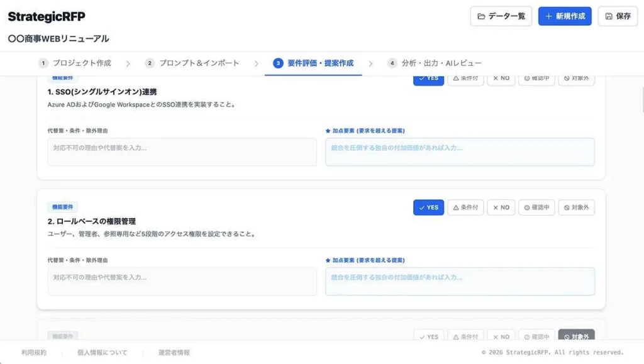Screen dimensions: 644x364
Task: Click the 新規作成 button
Action: (x=565, y=16)
